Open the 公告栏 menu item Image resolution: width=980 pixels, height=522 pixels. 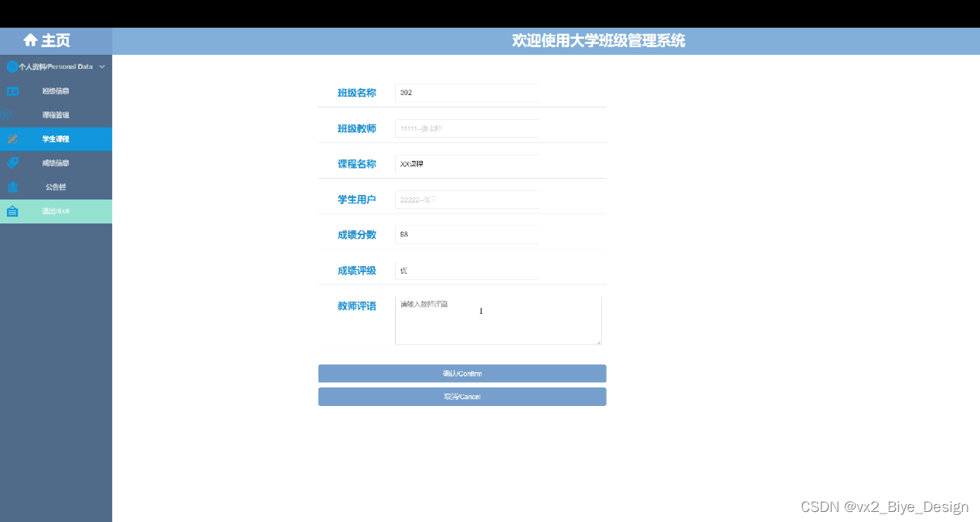pyautogui.click(x=56, y=187)
